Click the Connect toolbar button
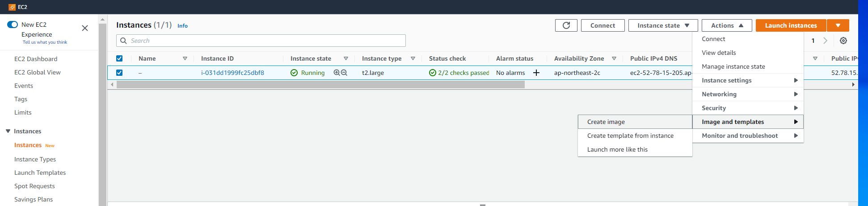The width and height of the screenshot is (868, 206). (603, 25)
